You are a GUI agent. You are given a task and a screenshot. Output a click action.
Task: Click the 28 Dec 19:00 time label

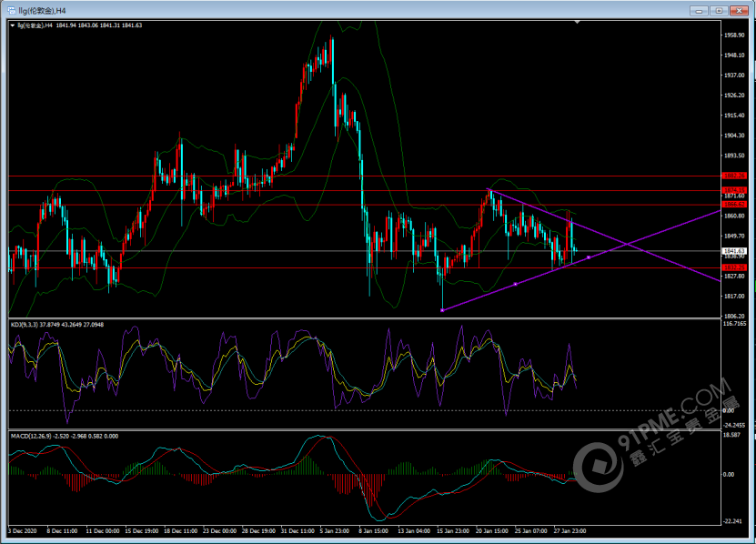pos(258,531)
